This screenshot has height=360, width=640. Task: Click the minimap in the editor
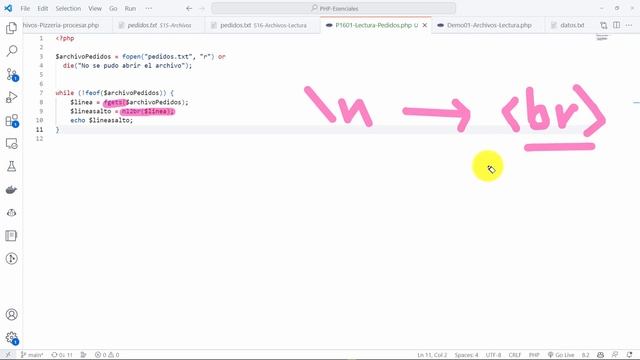pyautogui.click(x=602, y=38)
